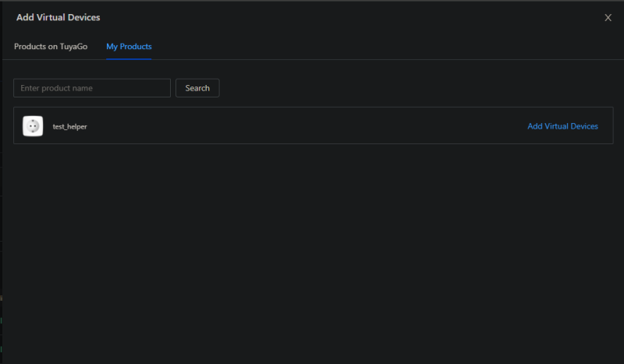
Task: Select the test_helper product name
Action: pos(69,126)
